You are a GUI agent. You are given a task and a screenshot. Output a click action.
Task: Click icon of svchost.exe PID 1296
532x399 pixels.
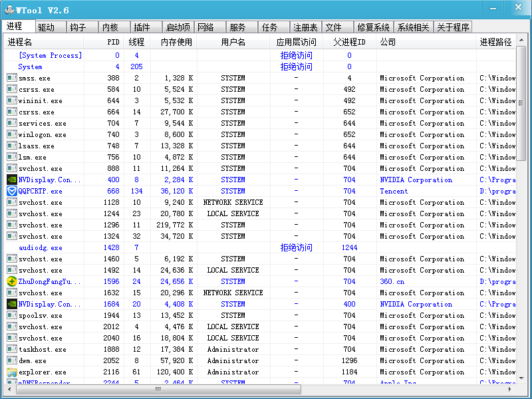(12, 225)
